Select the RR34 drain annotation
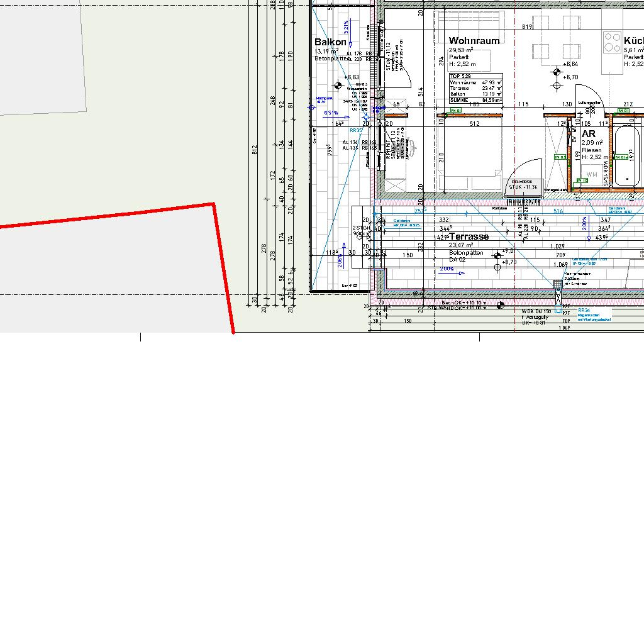 (x=584, y=311)
